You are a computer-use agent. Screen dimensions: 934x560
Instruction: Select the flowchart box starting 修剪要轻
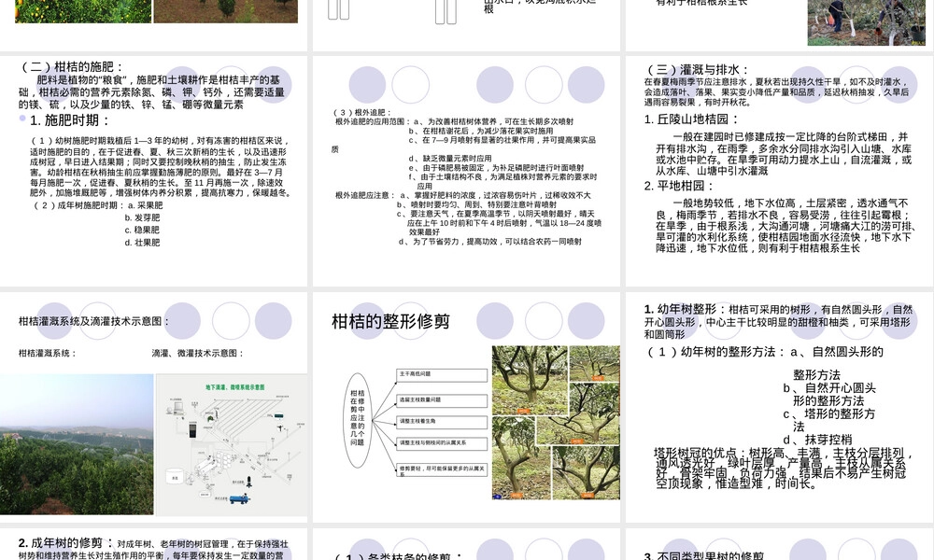(442, 470)
